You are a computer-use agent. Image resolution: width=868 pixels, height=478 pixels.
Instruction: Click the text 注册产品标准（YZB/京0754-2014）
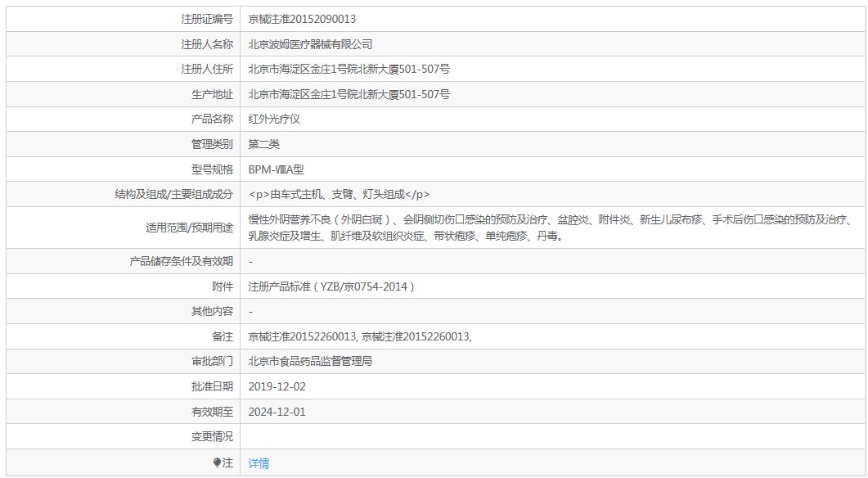click(331, 287)
